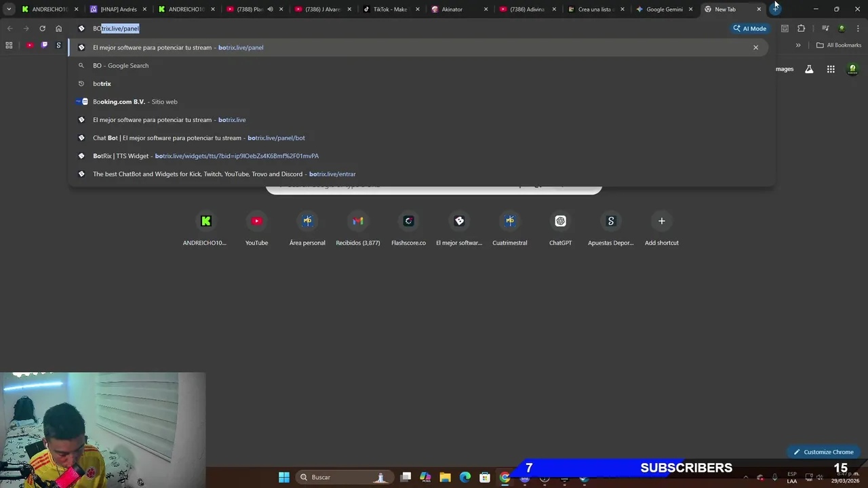Expand hidden bookmarks with double chevron

798,45
